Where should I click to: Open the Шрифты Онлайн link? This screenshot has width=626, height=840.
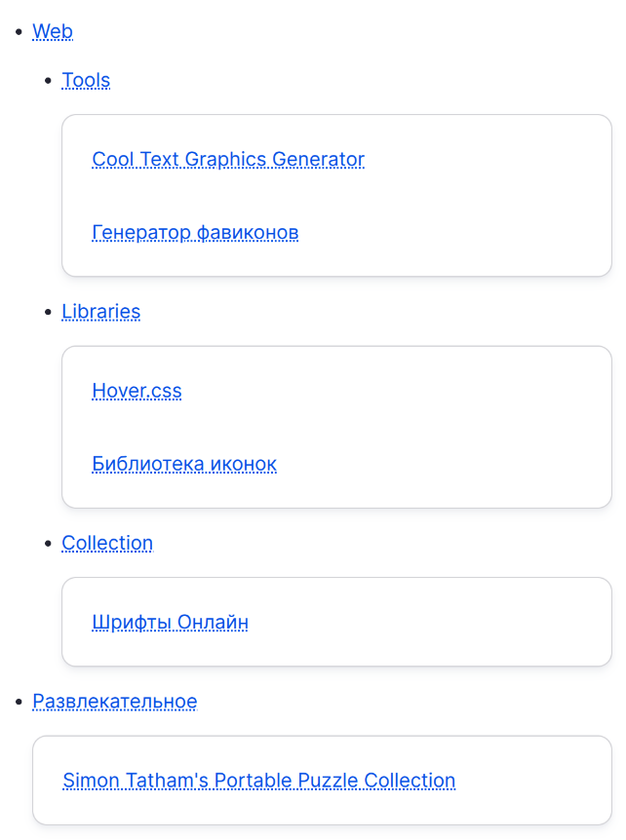click(170, 622)
